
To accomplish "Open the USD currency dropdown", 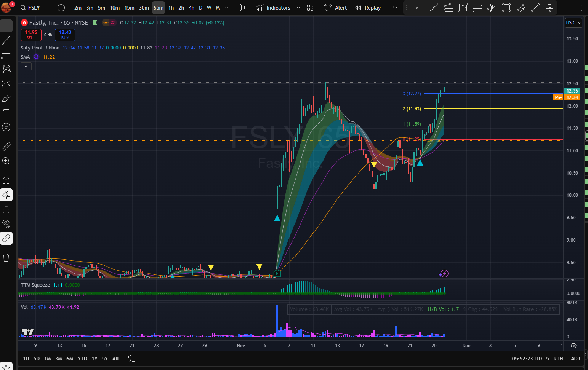I will pyautogui.click(x=573, y=23).
